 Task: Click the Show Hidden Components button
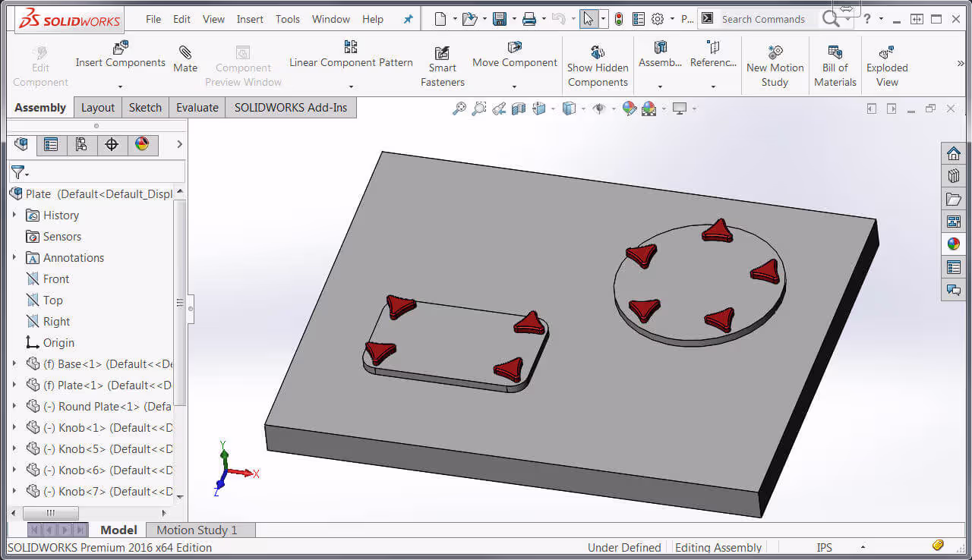(x=598, y=66)
